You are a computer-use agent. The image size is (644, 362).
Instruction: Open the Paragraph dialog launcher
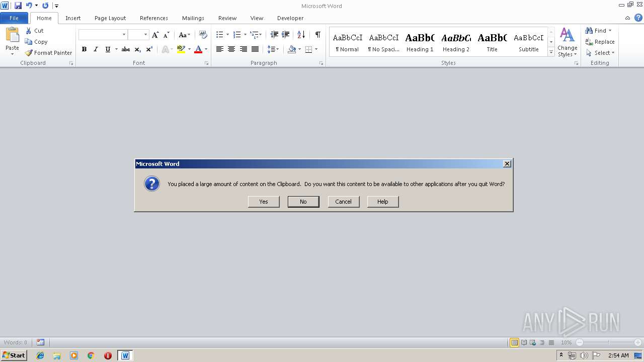coord(321,63)
